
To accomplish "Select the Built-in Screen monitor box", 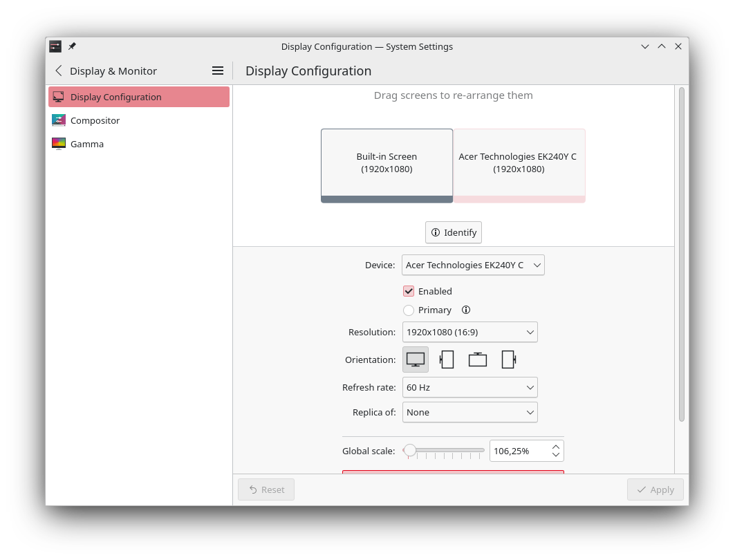I will coord(387,166).
